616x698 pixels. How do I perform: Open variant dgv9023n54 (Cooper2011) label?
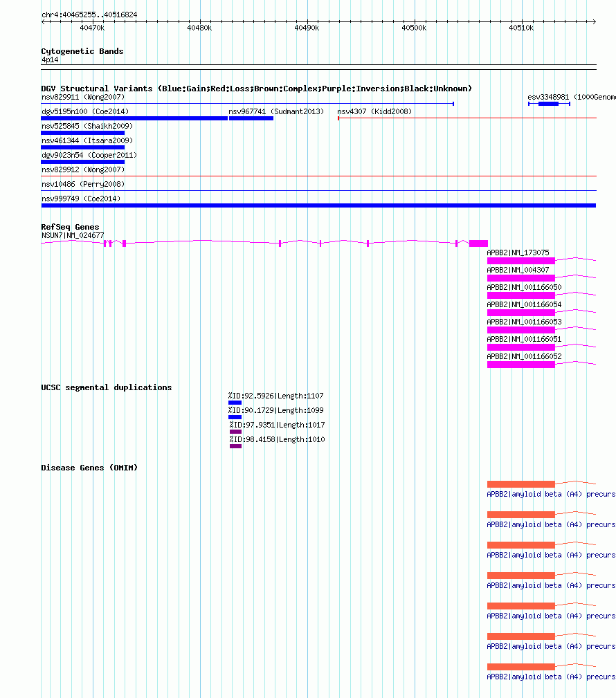pyautogui.click(x=89, y=155)
